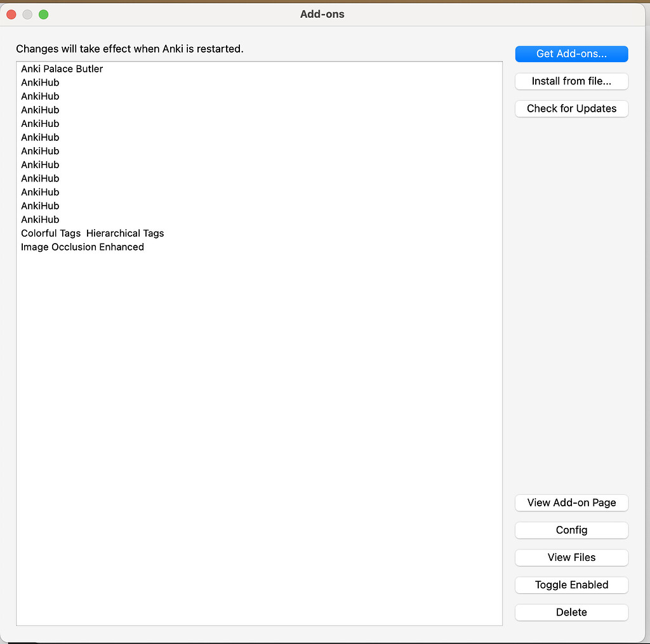Select the third AnkiHub entry
650x644 pixels.
[x=40, y=110]
